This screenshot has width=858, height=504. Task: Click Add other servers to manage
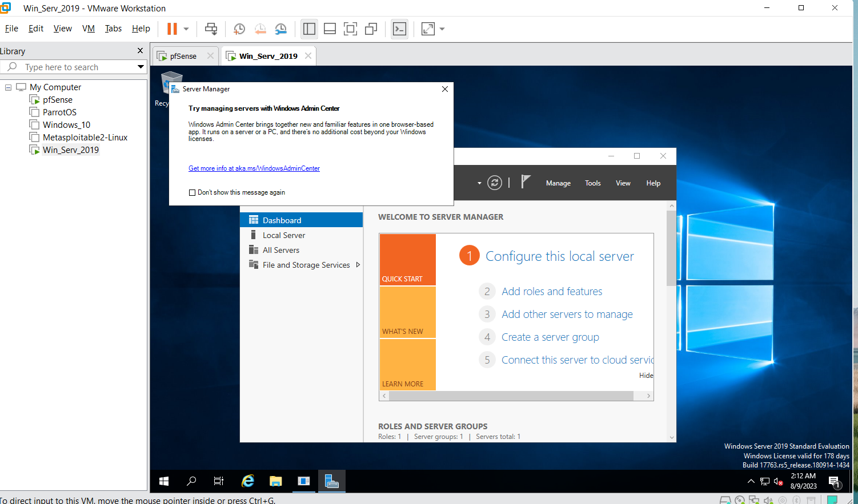pyautogui.click(x=567, y=315)
